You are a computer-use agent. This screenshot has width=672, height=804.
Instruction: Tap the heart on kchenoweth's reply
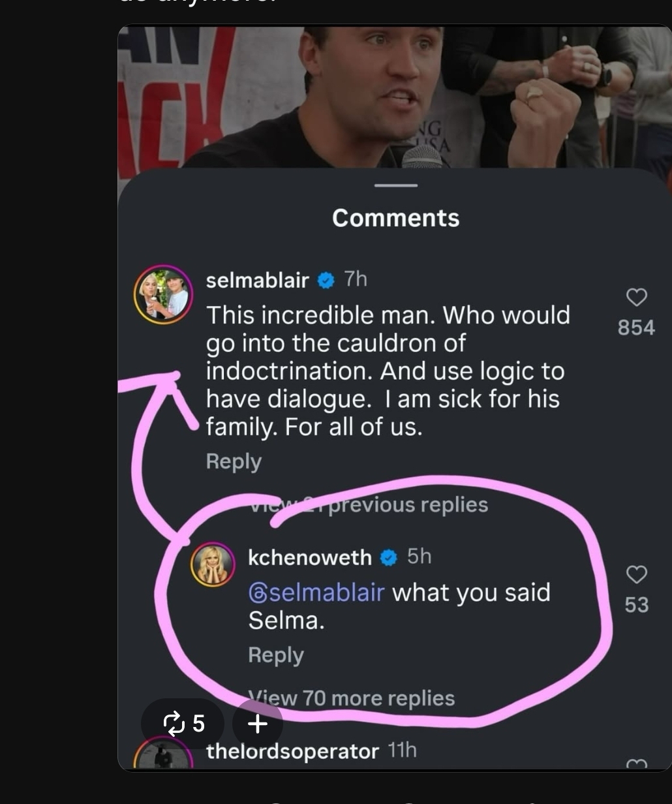click(636, 575)
